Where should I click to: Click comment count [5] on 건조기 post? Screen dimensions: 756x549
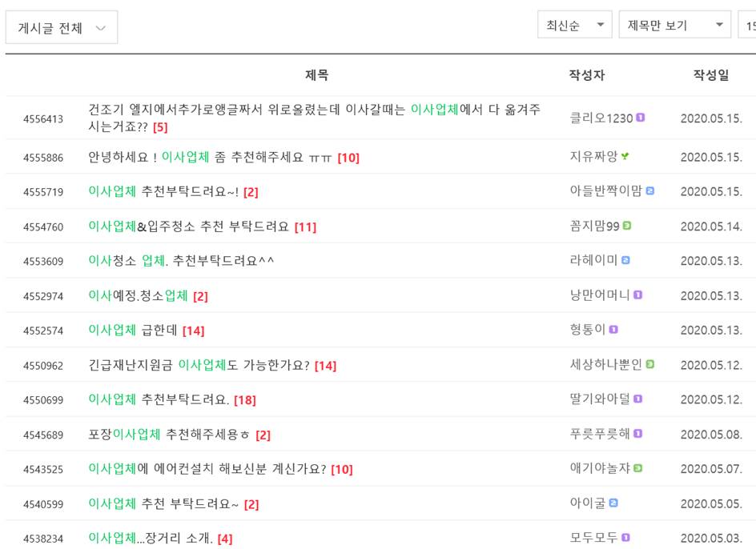(x=160, y=127)
